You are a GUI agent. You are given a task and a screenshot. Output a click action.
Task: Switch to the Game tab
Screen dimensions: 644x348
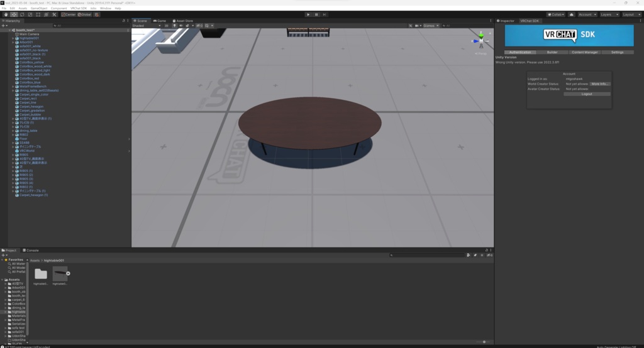pos(160,21)
